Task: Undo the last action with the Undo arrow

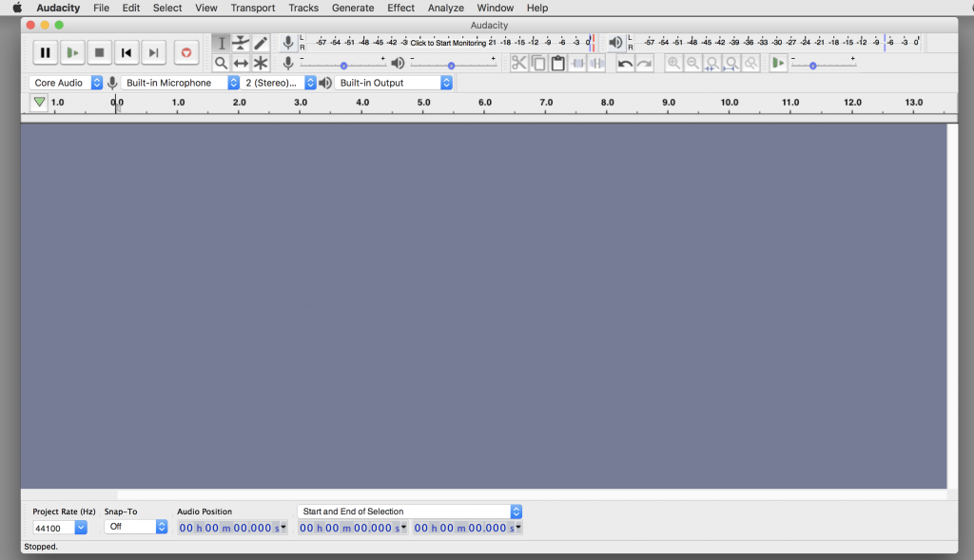Action: (x=625, y=63)
